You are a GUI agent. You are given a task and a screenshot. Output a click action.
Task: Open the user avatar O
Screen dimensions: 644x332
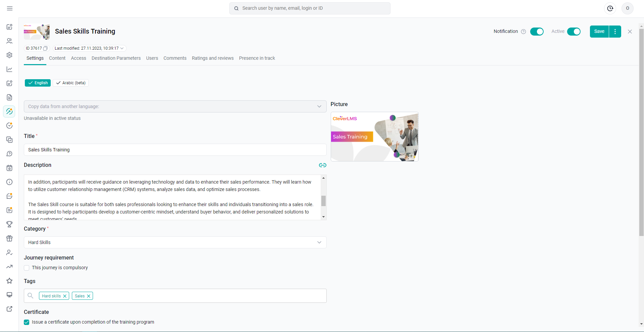(x=628, y=8)
